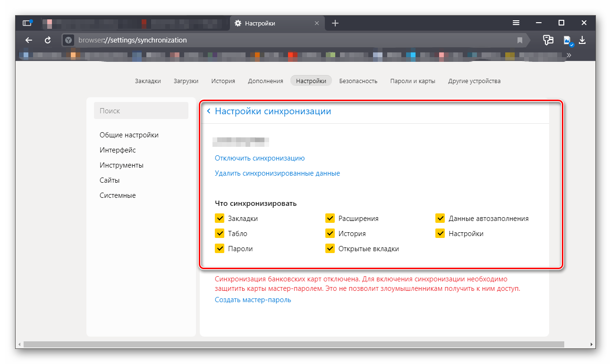Switch to the Закладки top tab

point(148,81)
